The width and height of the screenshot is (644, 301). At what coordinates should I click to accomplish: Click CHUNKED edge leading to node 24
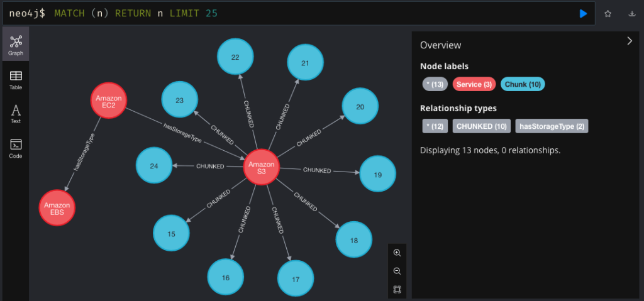[210, 167]
